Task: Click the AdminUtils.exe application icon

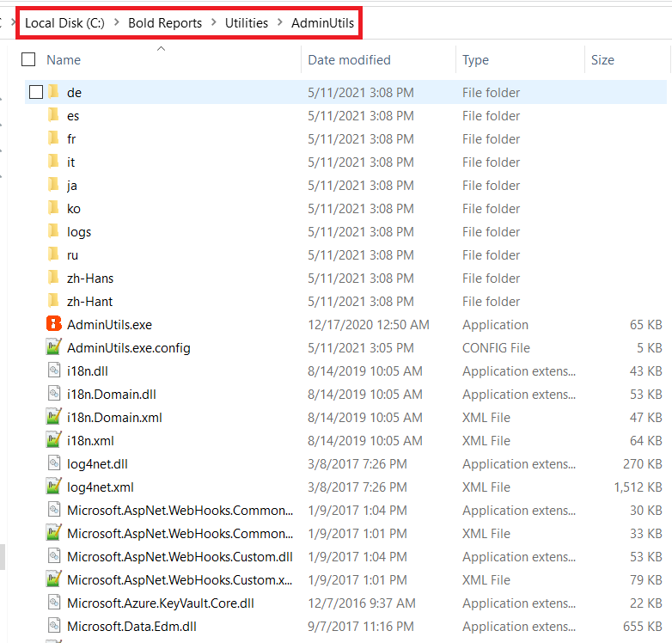Action: [54, 323]
